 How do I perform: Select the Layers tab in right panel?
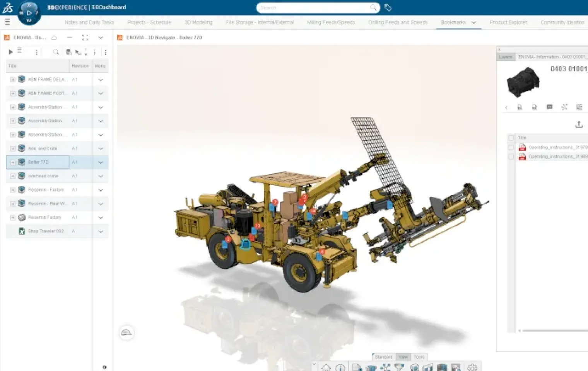[505, 57]
